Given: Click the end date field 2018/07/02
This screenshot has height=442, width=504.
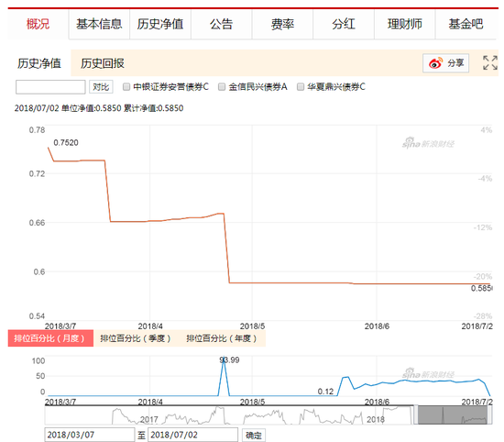Looking at the screenshot, I should tap(192, 435).
